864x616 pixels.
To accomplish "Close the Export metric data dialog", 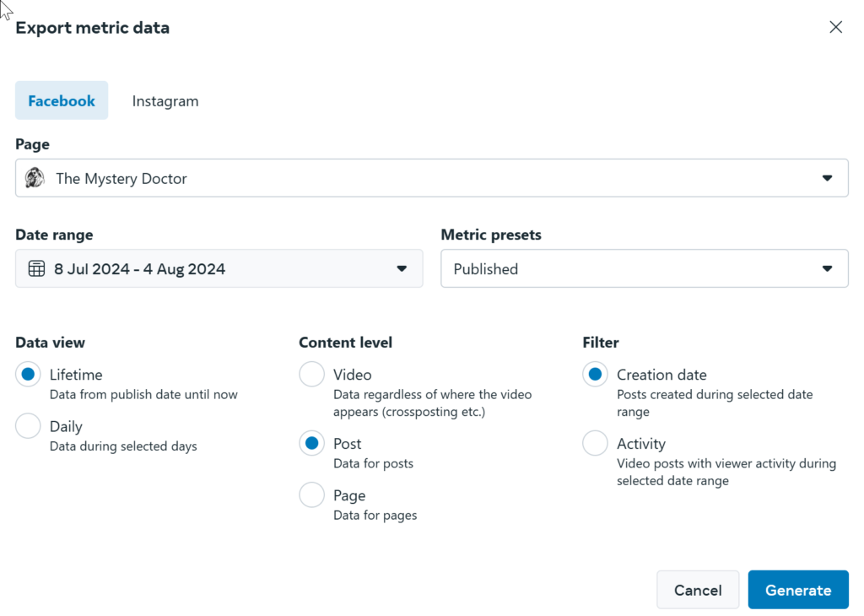I will coord(835,27).
